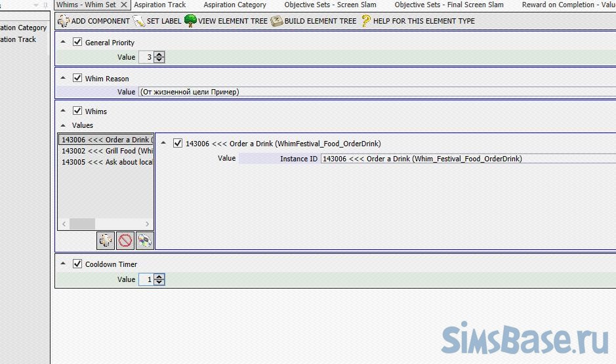Image resolution: width=616 pixels, height=364 pixels.
Task: Uncheck the General Priority checkbox
Action: 77,43
